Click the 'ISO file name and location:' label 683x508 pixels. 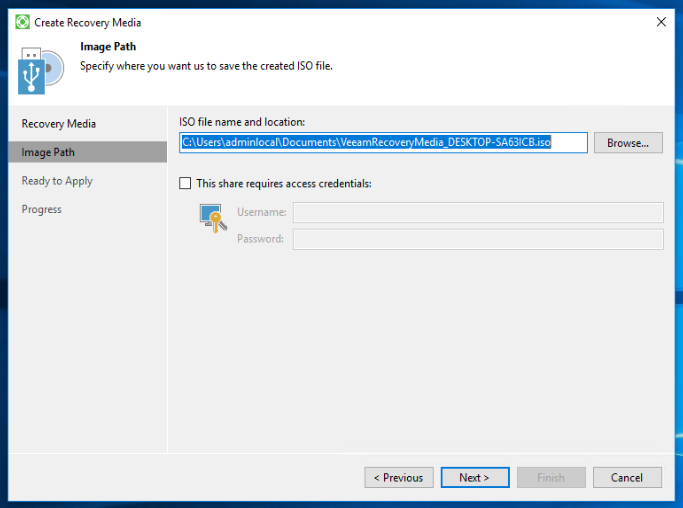[x=242, y=122]
